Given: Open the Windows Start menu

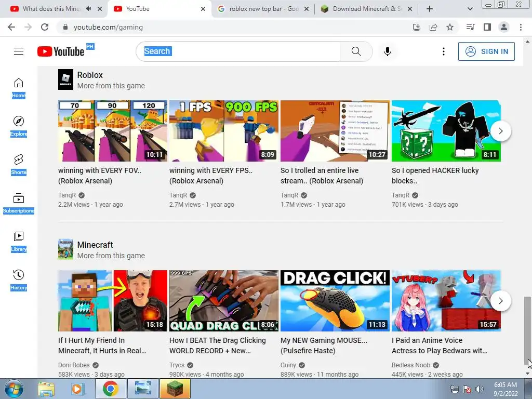Looking at the screenshot, I should [x=14, y=389].
